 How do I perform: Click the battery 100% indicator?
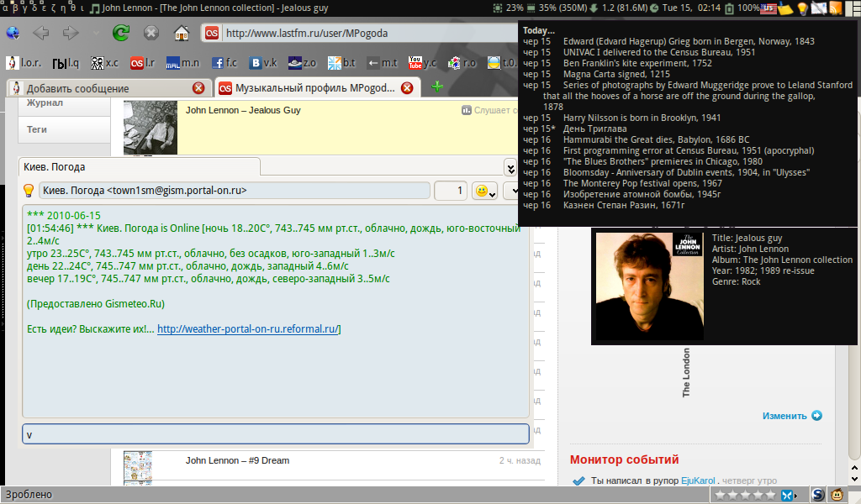pyautogui.click(x=743, y=8)
